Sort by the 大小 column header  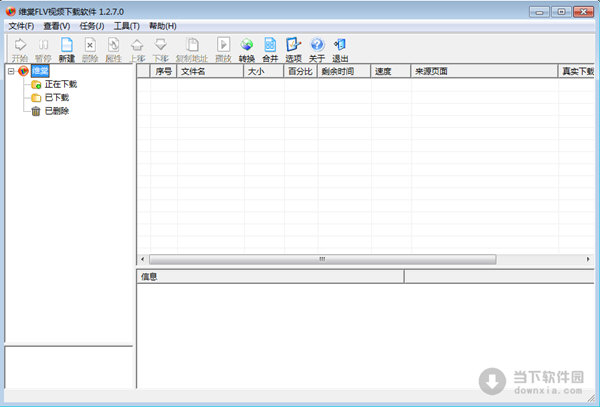click(x=264, y=71)
